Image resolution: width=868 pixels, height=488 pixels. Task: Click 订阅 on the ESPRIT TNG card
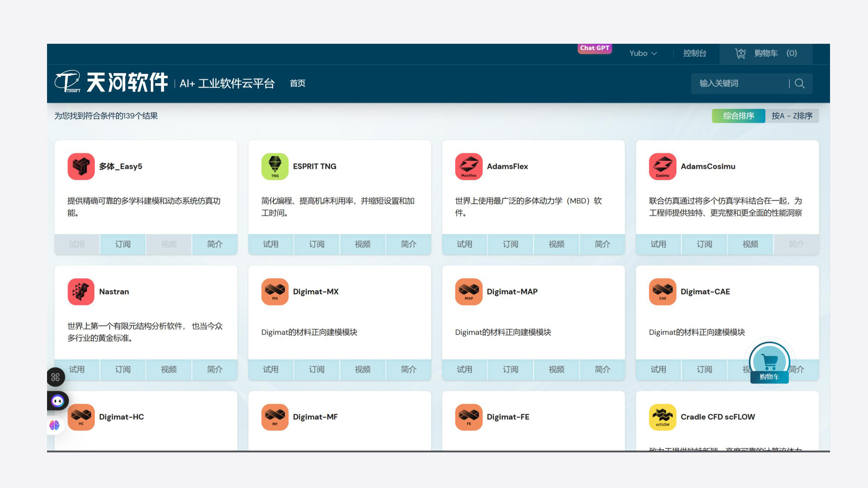[x=317, y=244]
